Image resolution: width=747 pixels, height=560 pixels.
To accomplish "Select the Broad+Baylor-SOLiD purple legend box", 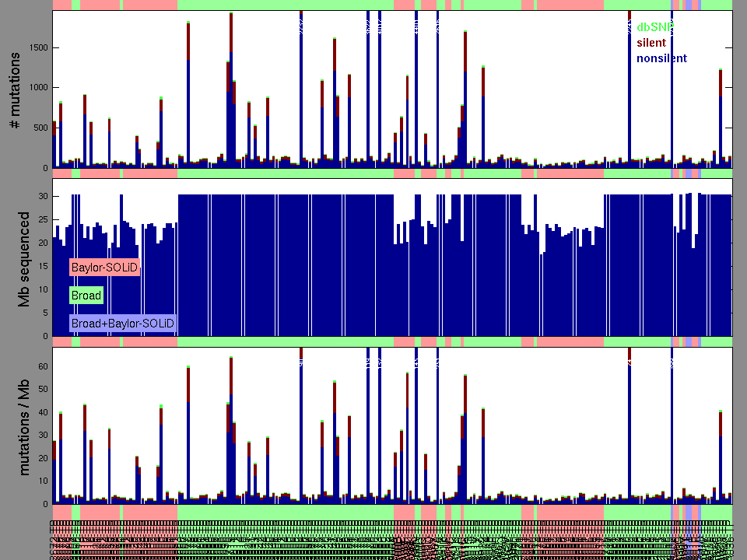I will click(122, 323).
